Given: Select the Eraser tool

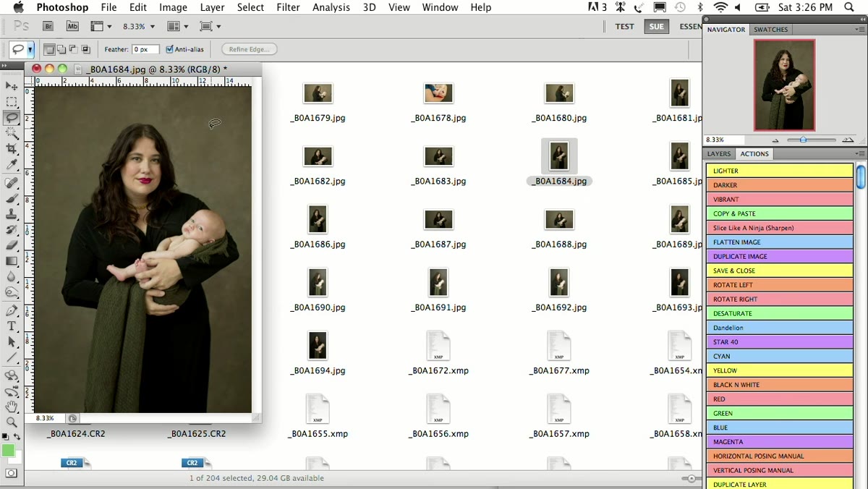Looking at the screenshot, I should click(12, 246).
